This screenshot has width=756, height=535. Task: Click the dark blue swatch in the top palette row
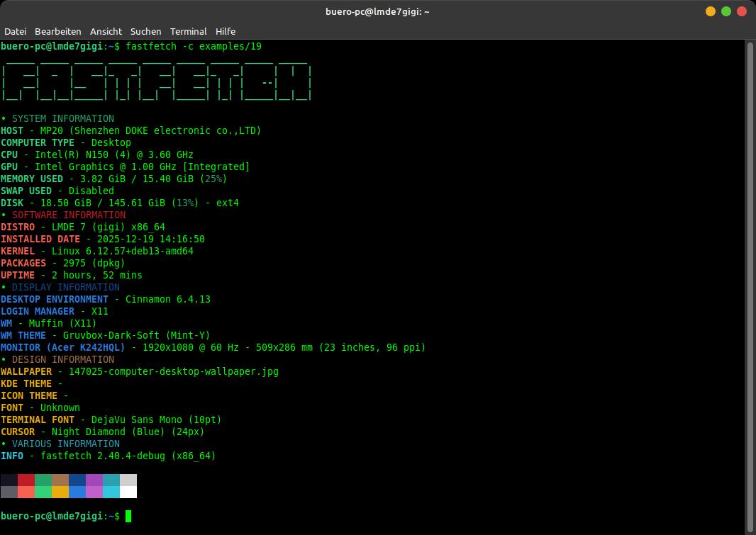pyautogui.click(x=77, y=480)
